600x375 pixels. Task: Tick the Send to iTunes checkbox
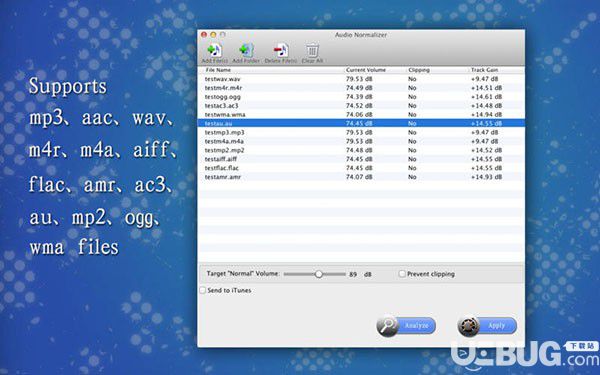click(203, 290)
